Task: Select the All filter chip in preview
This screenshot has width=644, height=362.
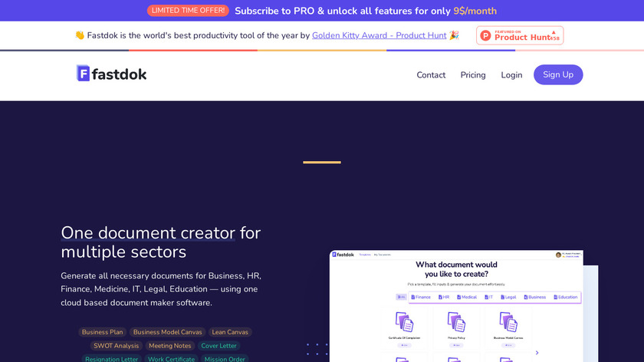Action: click(401, 297)
